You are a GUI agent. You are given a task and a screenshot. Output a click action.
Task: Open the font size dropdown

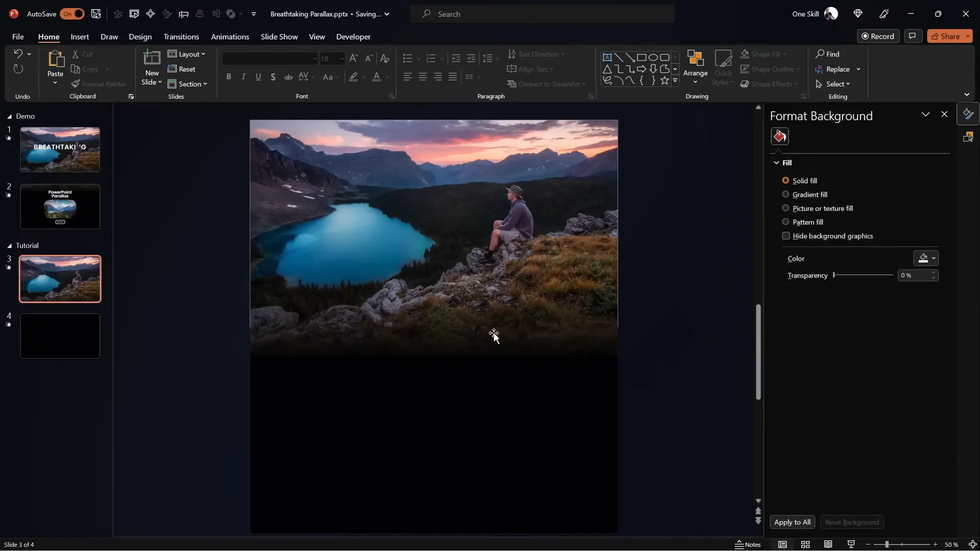click(341, 58)
